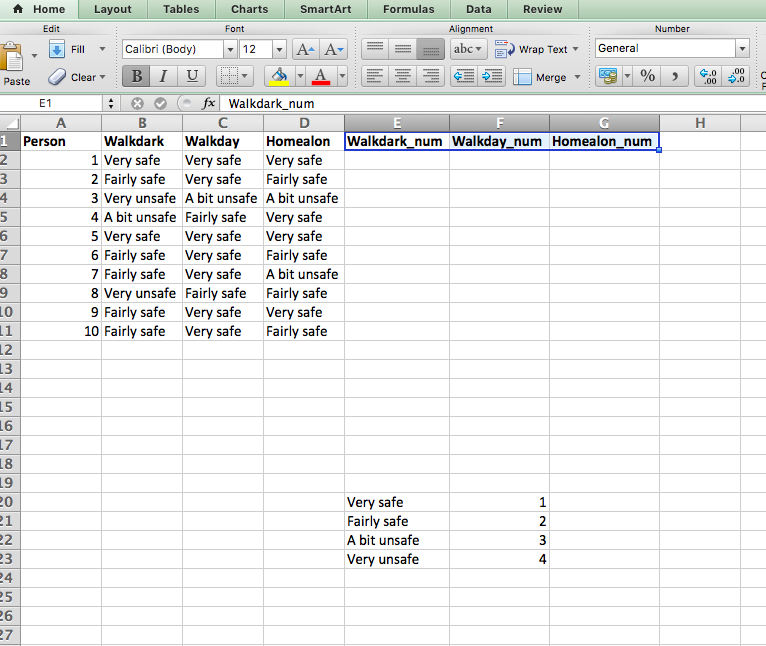Align text right in the cell
Screen dimensions: 766x646
click(x=431, y=76)
